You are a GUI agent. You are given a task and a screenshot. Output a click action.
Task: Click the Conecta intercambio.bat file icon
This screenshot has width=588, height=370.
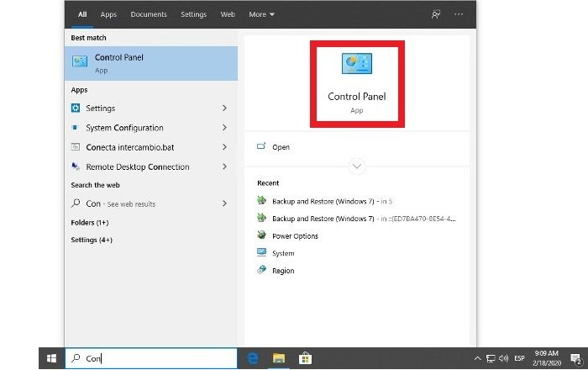click(76, 147)
